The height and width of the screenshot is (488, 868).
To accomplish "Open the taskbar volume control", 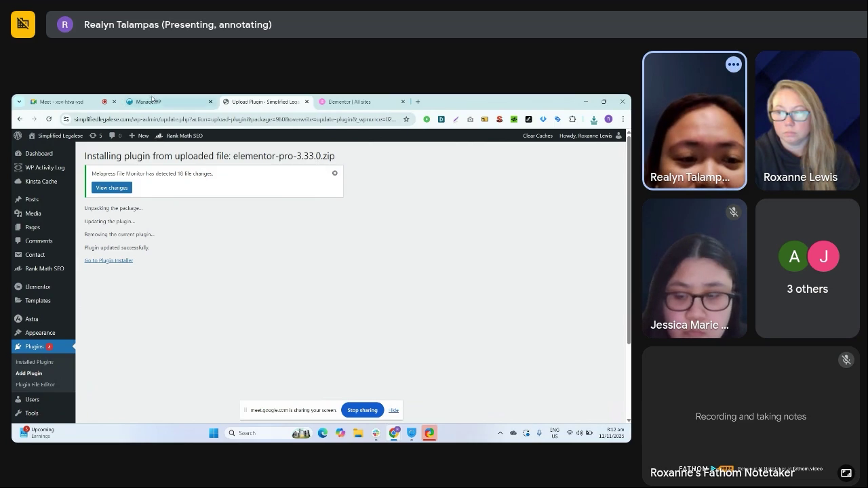I will [x=579, y=433].
